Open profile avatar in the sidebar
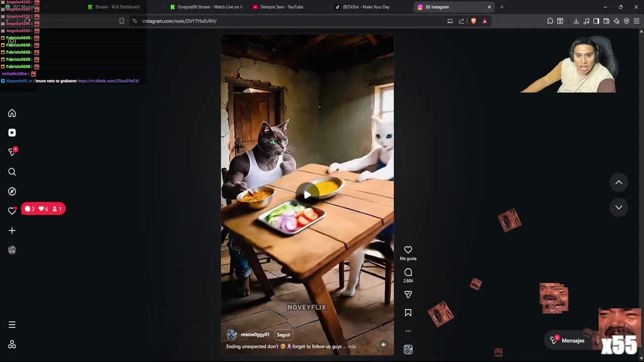Image resolution: width=644 pixels, height=362 pixels. pyautogui.click(x=12, y=250)
